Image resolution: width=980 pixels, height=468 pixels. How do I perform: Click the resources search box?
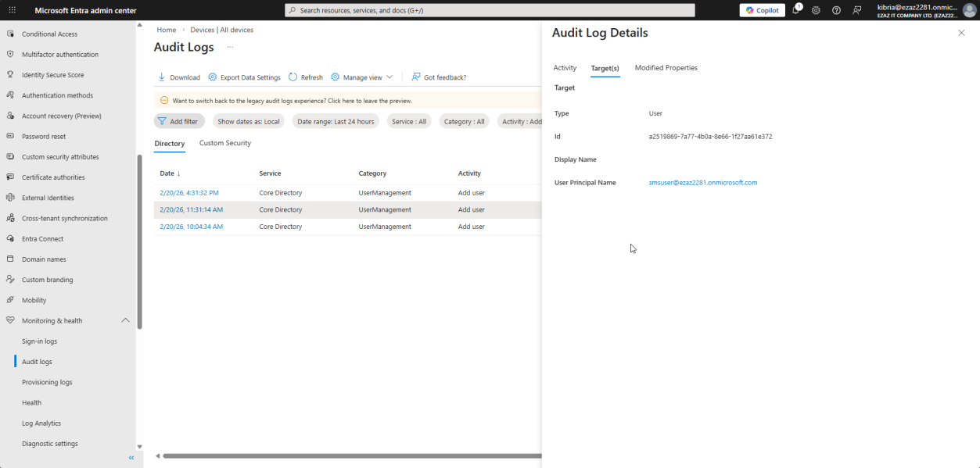(x=490, y=10)
